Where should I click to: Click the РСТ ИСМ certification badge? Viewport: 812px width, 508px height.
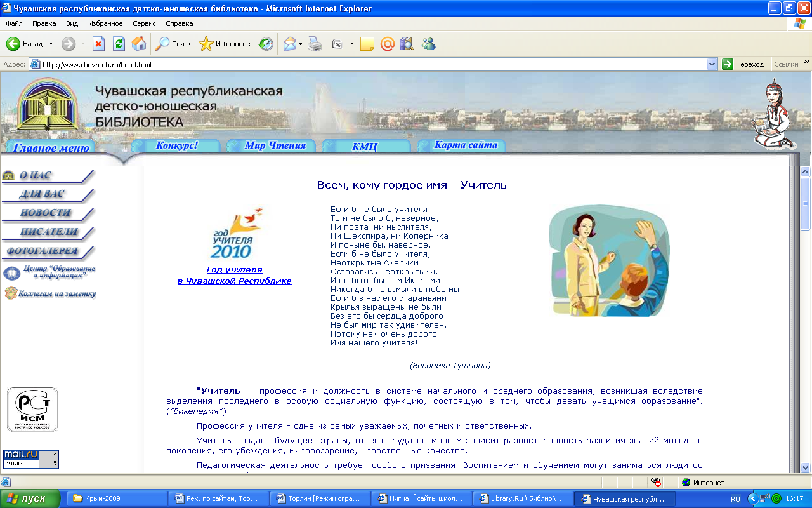point(32,410)
